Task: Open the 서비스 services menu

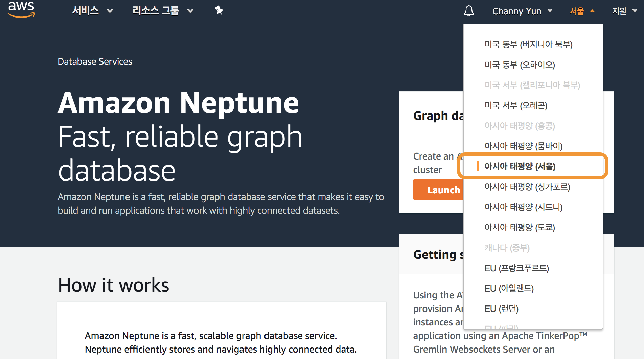Action: pyautogui.click(x=92, y=11)
